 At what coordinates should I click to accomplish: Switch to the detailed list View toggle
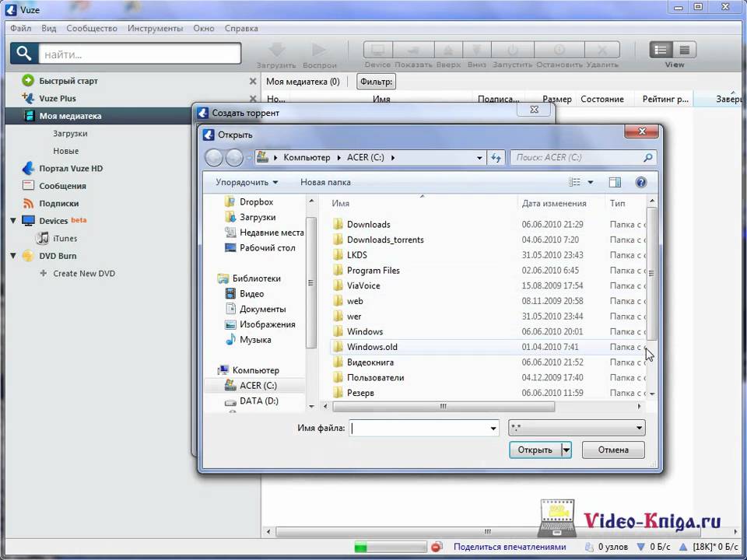[x=661, y=50]
